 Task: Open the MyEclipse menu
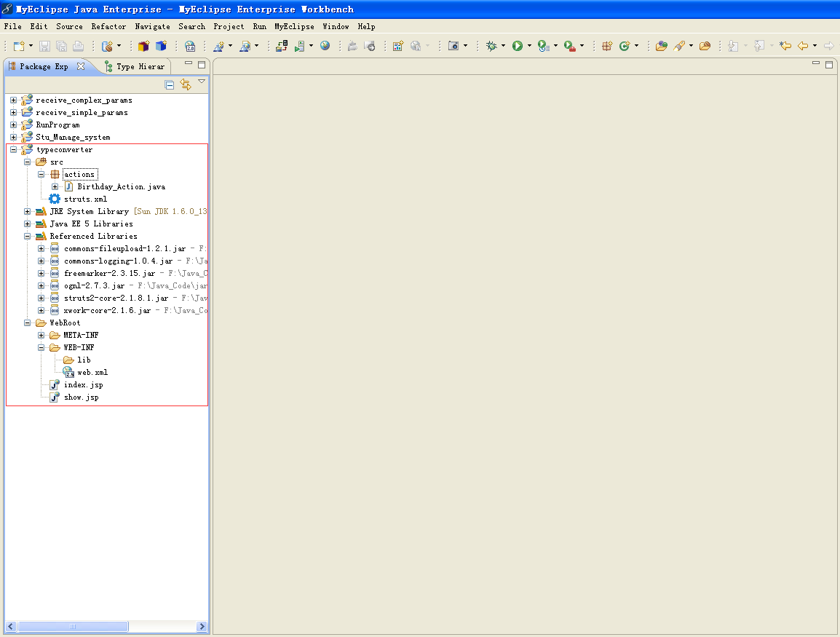pos(294,26)
